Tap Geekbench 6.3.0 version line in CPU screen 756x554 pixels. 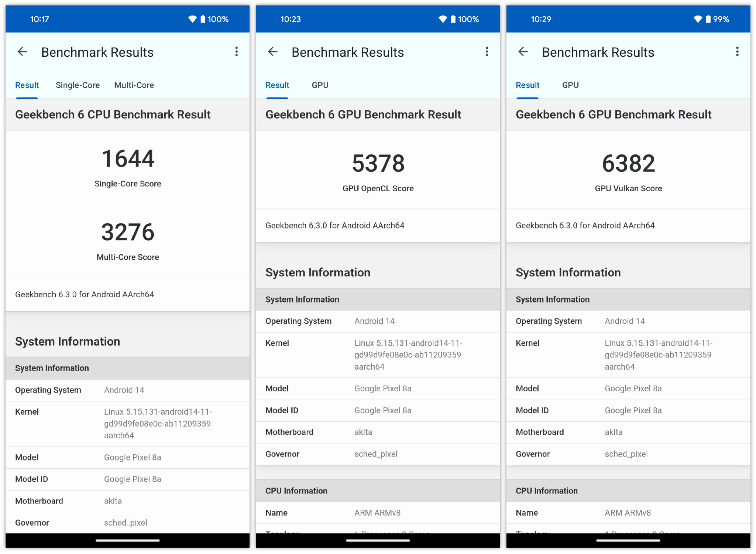pos(85,294)
